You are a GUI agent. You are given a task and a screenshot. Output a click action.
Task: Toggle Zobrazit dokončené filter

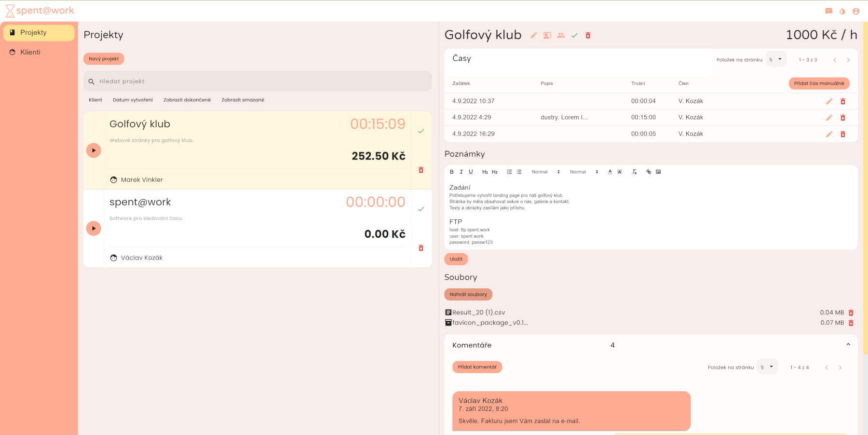coord(187,100)
